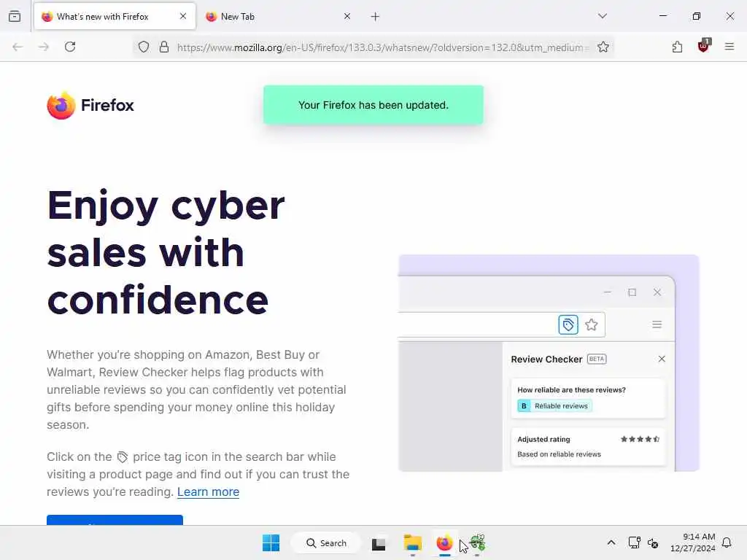747x560 pixels.
Task: Open the volume muted tray icon
Action: (653, 542)
